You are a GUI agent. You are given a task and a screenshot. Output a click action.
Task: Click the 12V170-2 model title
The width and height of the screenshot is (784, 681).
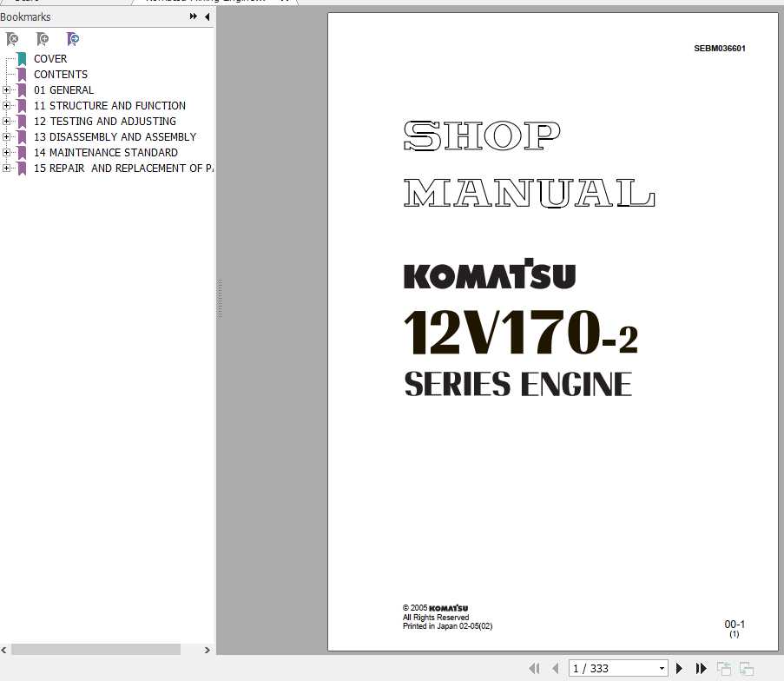coord(521,332)
